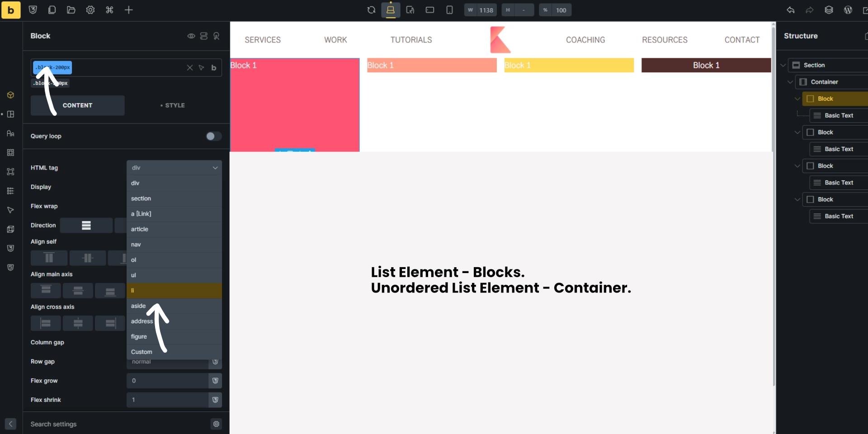The height and width of the screenshot is (434, 868).
Task: Toggle the Block visibility eye icon
Action: click(x=191, y=36)
